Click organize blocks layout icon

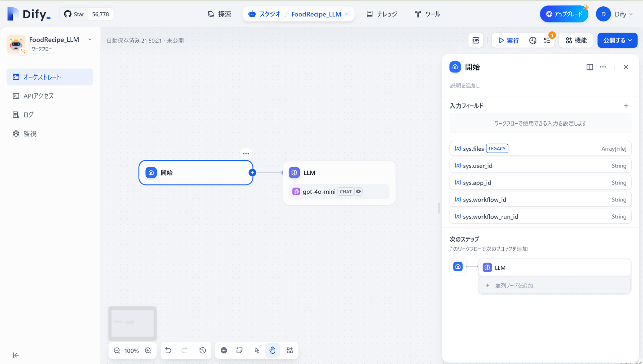[290, 350]
